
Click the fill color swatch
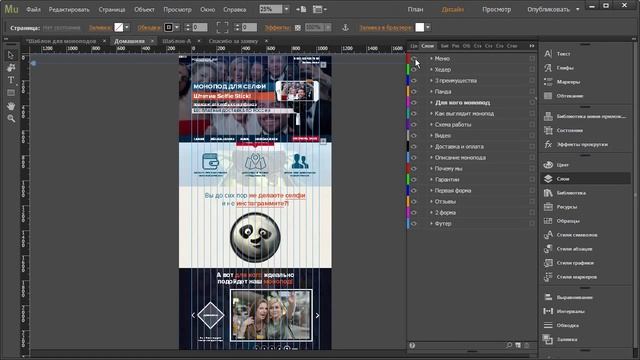[118, 27]
